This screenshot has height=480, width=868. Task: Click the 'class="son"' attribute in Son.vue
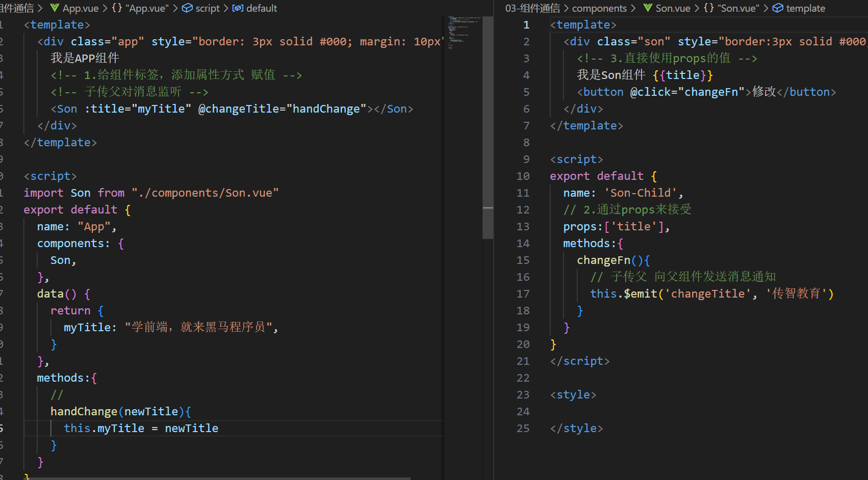634,41
